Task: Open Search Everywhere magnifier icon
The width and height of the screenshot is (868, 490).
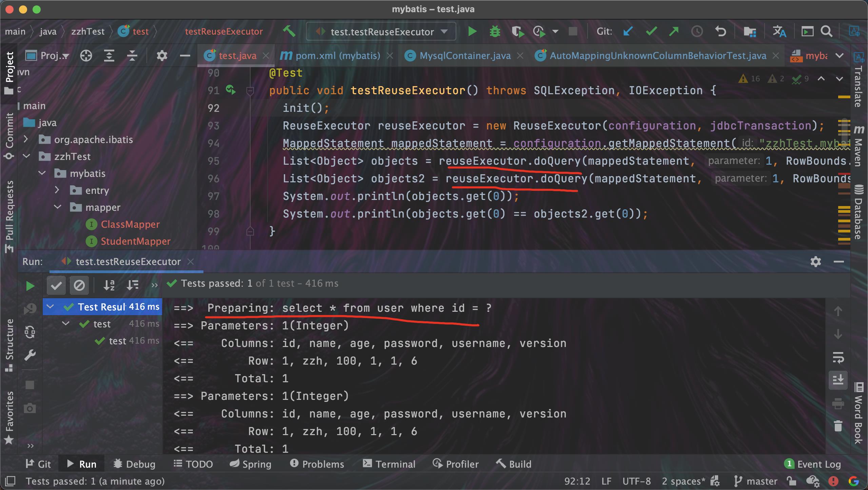Action: [827, 32]
